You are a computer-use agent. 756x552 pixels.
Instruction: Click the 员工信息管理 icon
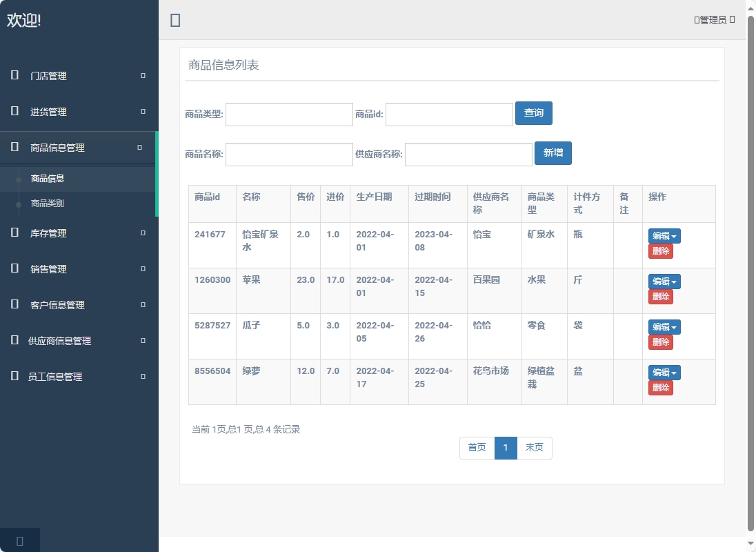[14, 376]
